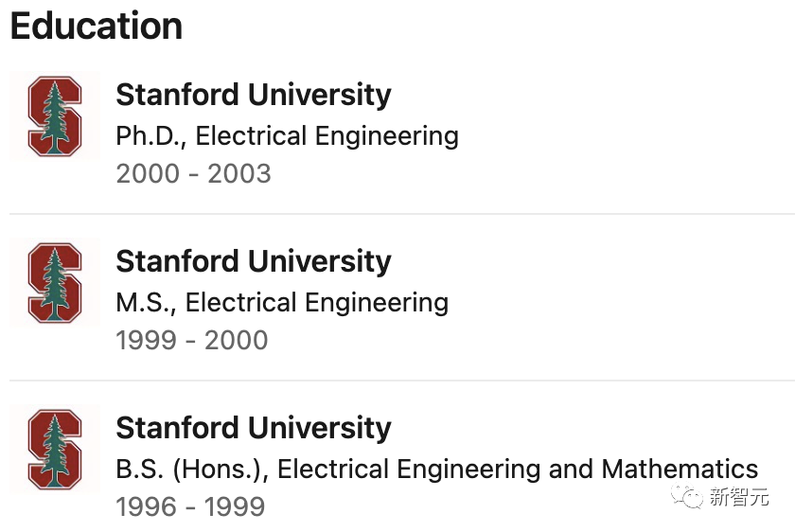Select the 2000 - 2003 date range
The width and height of the screenshot is (795, 532).
coord(193,174)
